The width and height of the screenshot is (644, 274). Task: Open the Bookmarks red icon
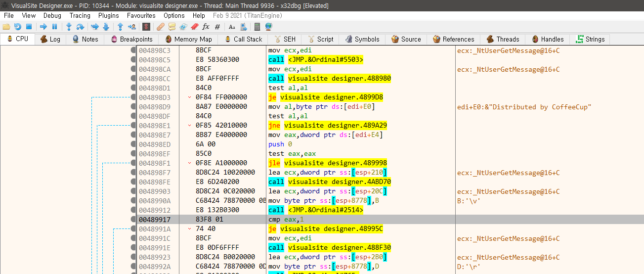(195, 27)
